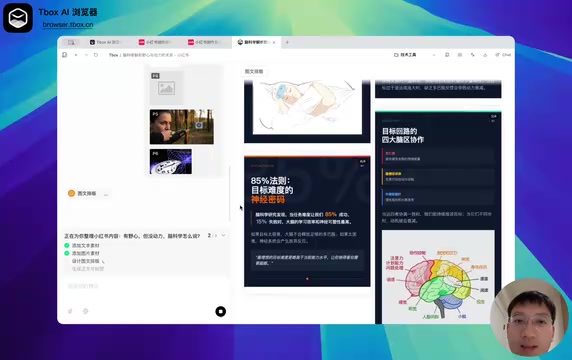572x360 pixels.
Task: Open the Chat panel
Action: coord(503,55)
